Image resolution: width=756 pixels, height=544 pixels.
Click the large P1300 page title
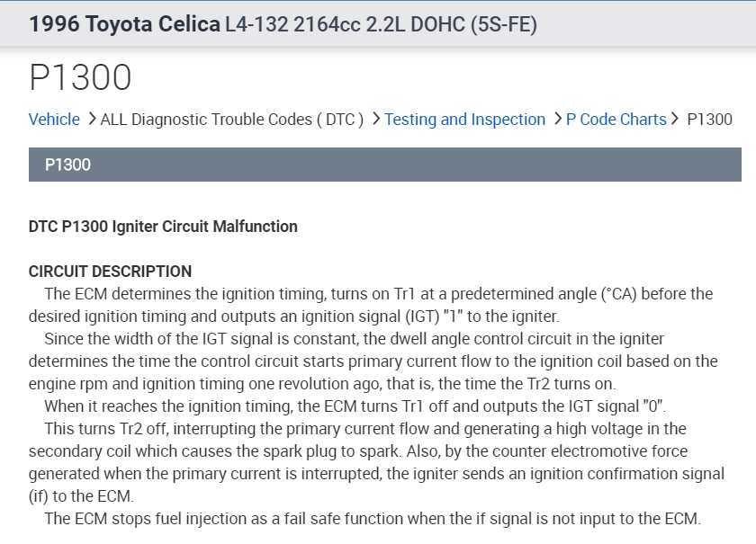click(x=80, y=78)
